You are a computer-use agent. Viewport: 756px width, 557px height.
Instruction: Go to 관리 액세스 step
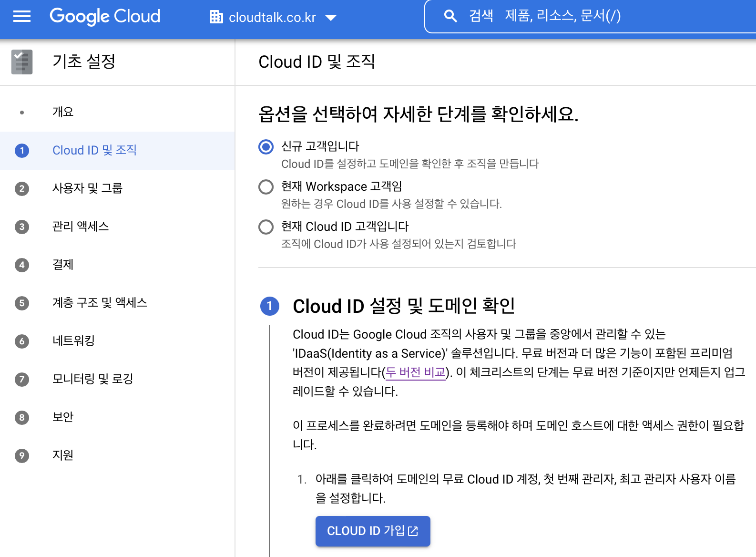click(x=117, y=227)
